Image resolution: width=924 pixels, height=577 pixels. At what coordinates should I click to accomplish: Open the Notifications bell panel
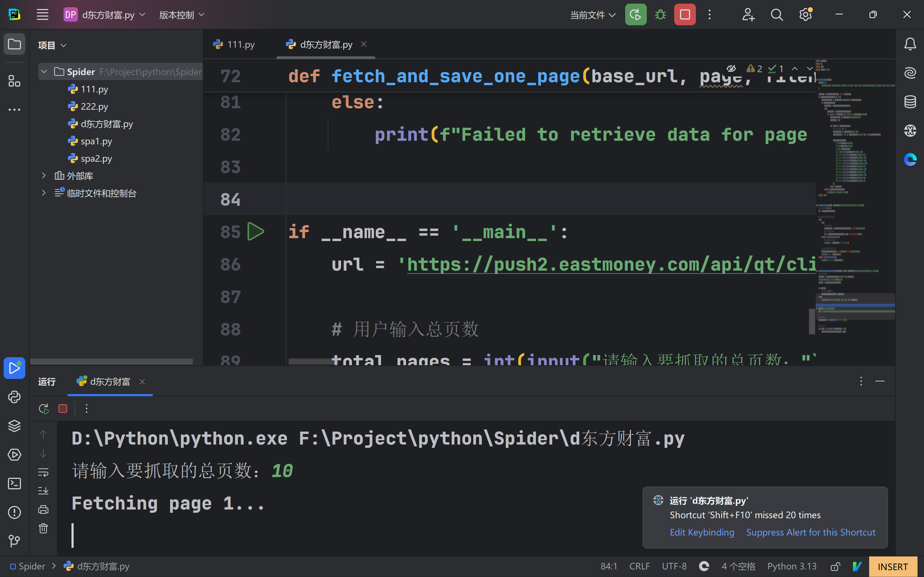910,44
